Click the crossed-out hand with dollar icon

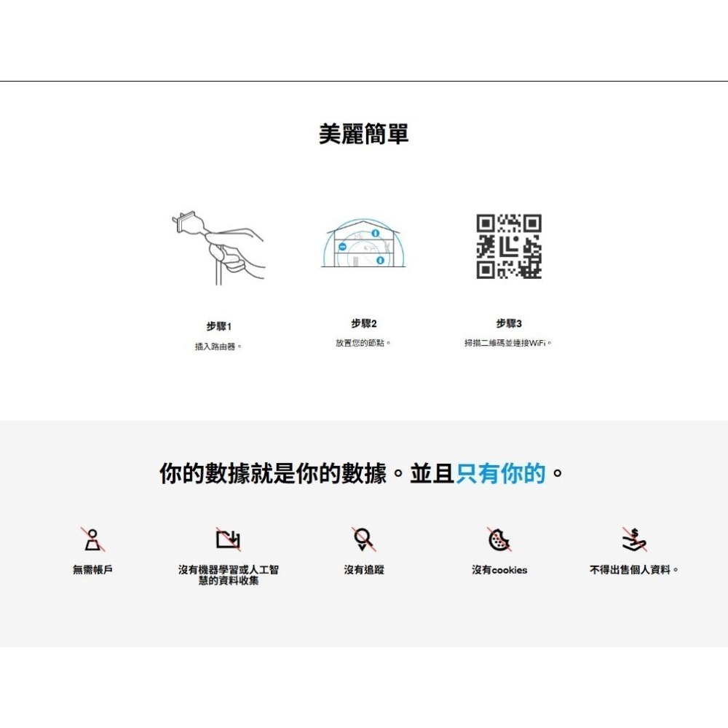click(x=634, y=539)
